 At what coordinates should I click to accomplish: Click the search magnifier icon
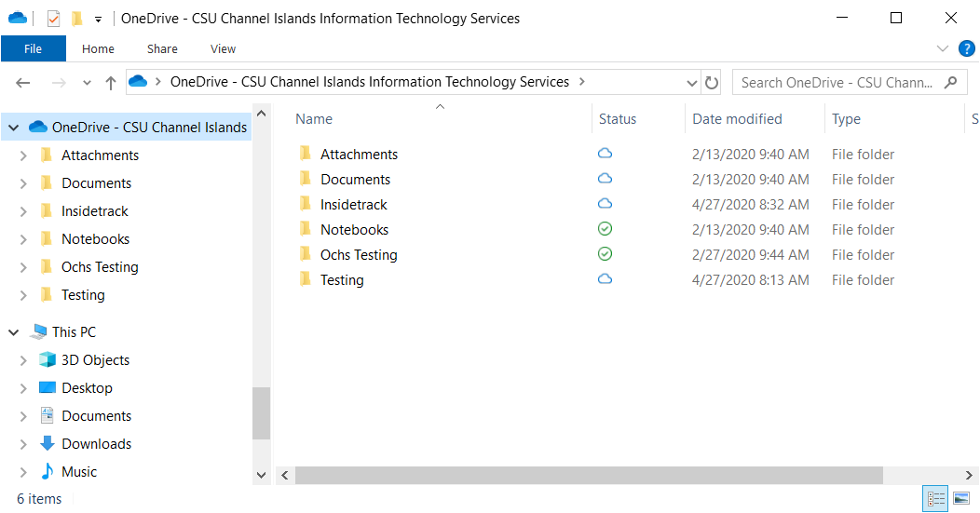point(950,82)
